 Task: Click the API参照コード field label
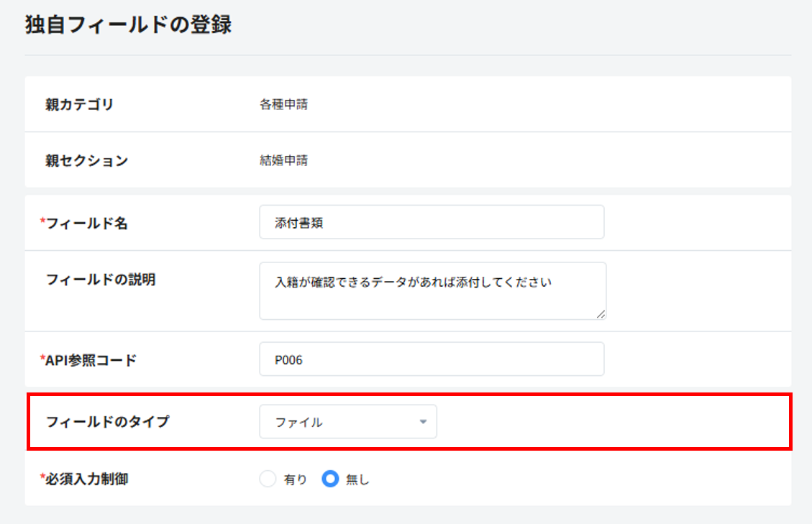pos(91,360)
